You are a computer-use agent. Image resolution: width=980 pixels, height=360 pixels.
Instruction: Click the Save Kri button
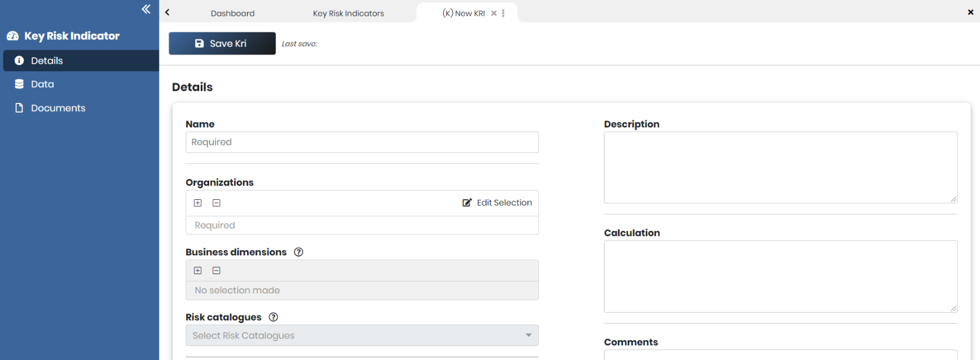[222, 43]
